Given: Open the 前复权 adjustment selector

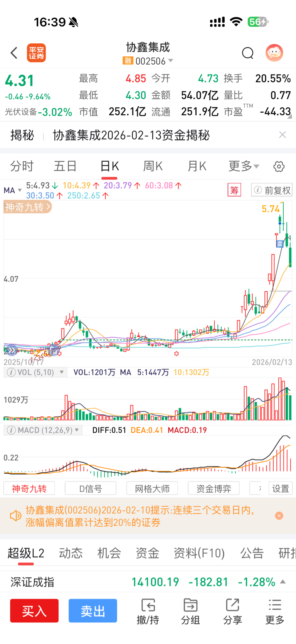Looking at the screenshot, I should coord(272,190).
